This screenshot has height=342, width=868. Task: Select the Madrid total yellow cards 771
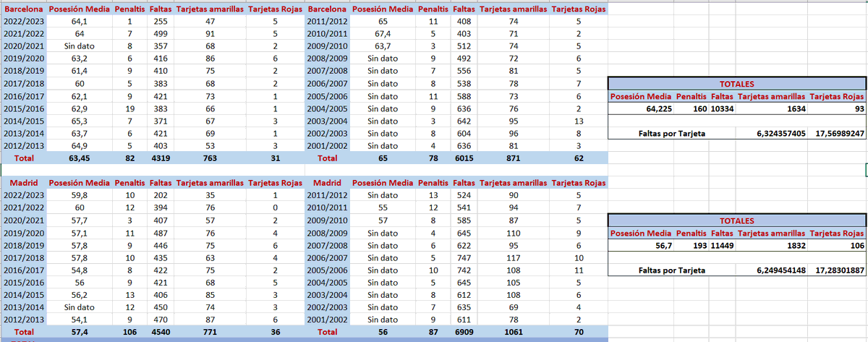(x=210, y=332)
